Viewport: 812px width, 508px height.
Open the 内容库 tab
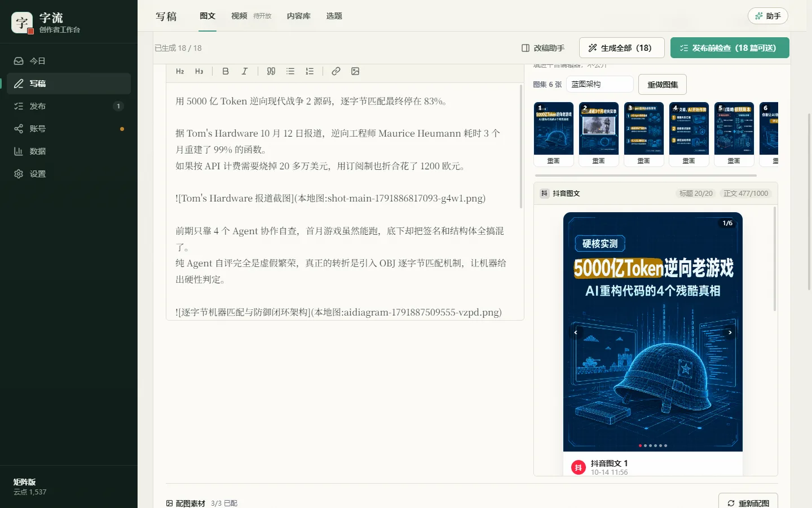pyautogui.click(x=299, y=16)
